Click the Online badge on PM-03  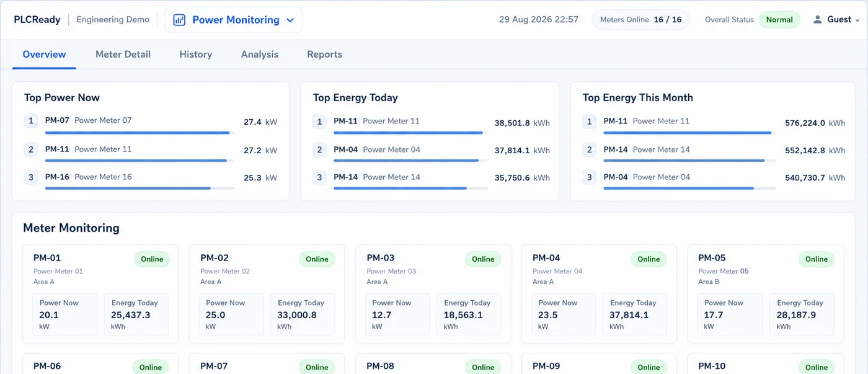pyautogui.click(x=483, y=259)
